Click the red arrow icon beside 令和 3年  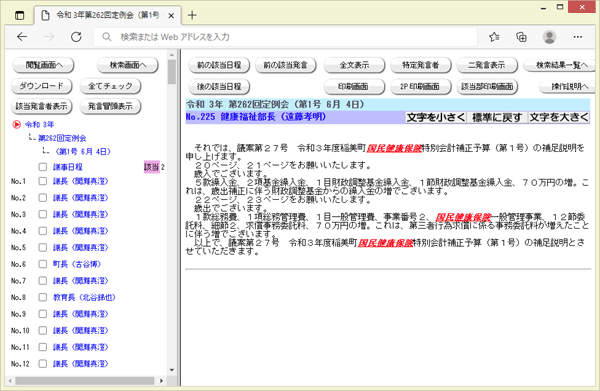(x=16, y=124)
